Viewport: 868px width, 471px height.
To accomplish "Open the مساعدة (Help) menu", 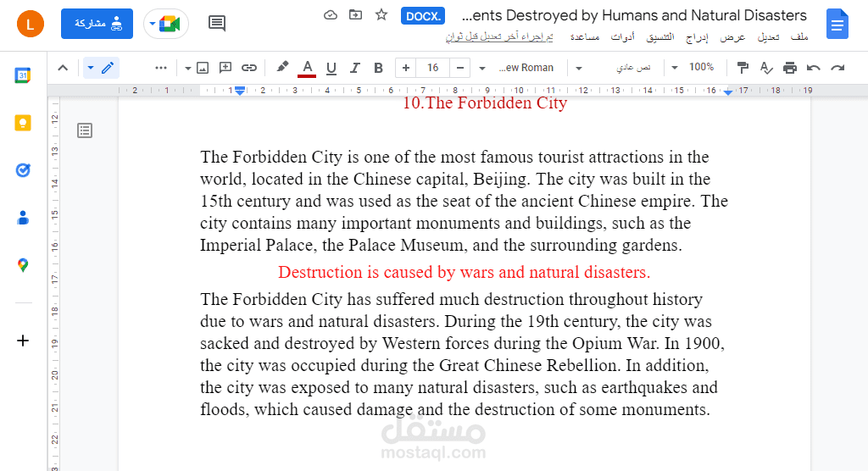I will 585,36.
